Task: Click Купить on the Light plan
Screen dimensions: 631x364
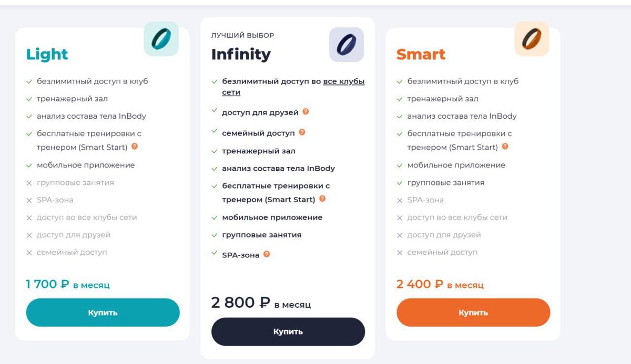Action: click(x=103, y=312)
